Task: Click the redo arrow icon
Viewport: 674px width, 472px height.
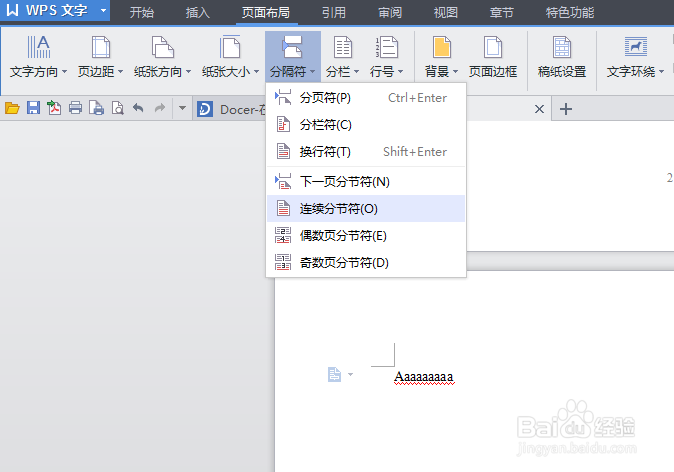Action: click(159, 108)
